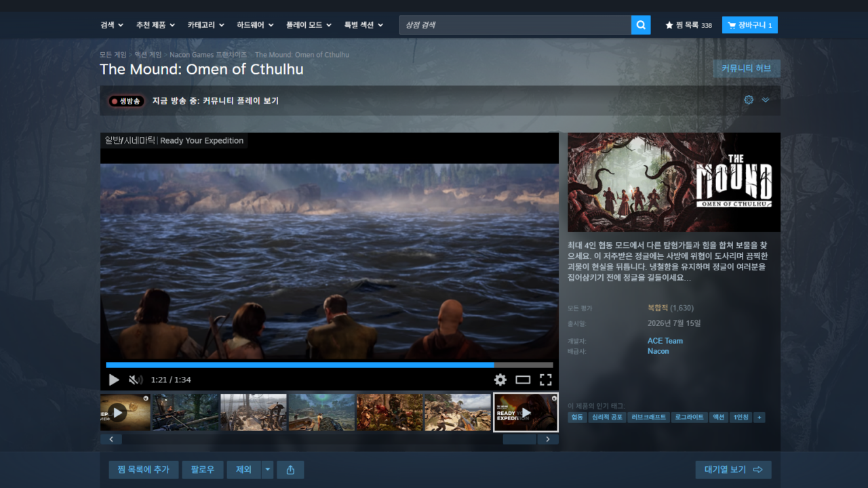This screenshot has height=488, width=868.
Task: Open video settings gear icon
Action: pos(500,380)
